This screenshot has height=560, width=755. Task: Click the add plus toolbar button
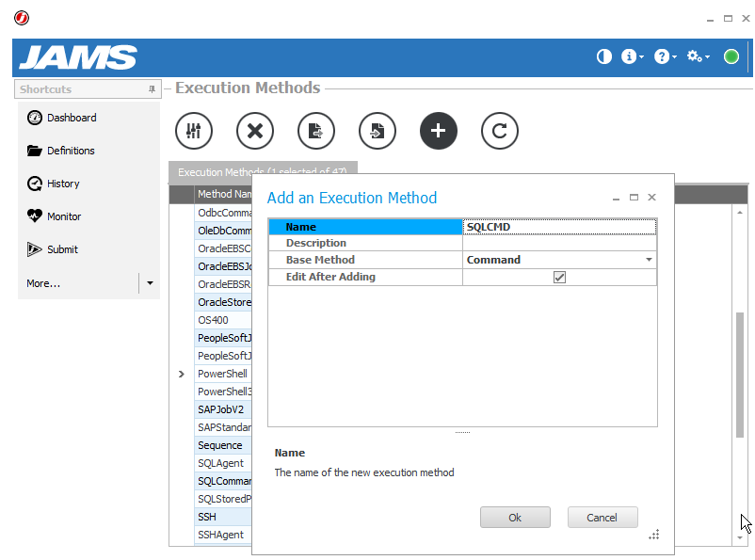pyautogui.click(x=438, y=131)
